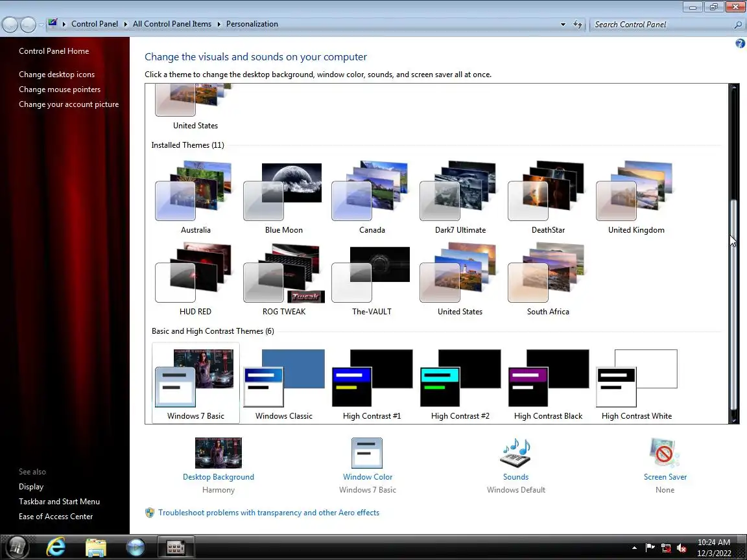This screenshot has height=560, width=747.
Task: Click the search magnifier icon
Action: [738, 25]
